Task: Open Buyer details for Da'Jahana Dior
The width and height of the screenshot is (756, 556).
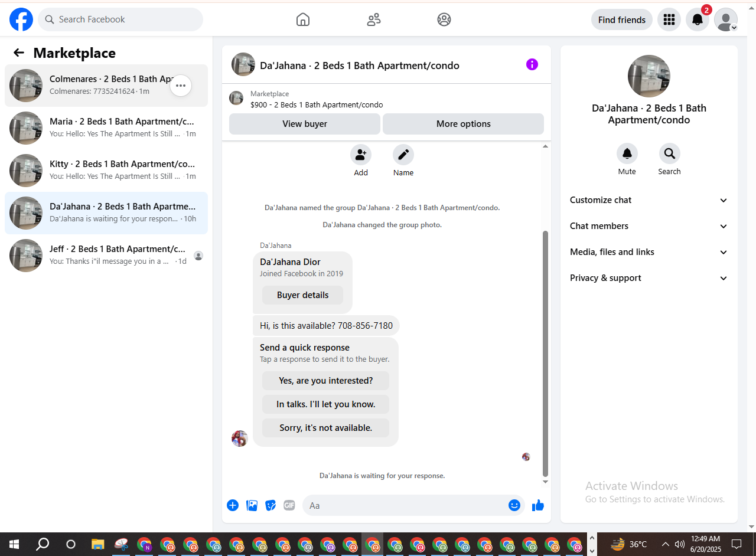Action: 303,295
